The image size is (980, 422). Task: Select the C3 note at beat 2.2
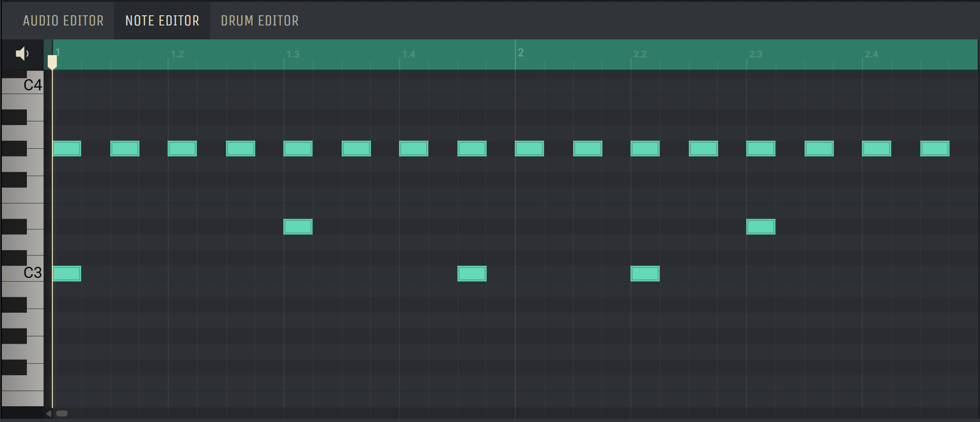click(645, 274)
